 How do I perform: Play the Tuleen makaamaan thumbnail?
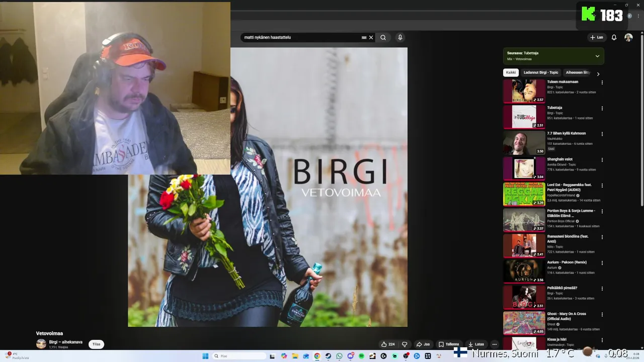(524, 91)
